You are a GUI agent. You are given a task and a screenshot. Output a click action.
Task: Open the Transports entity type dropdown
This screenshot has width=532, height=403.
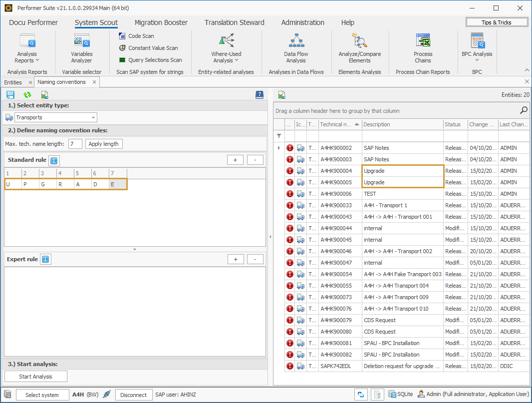point(92,117)
